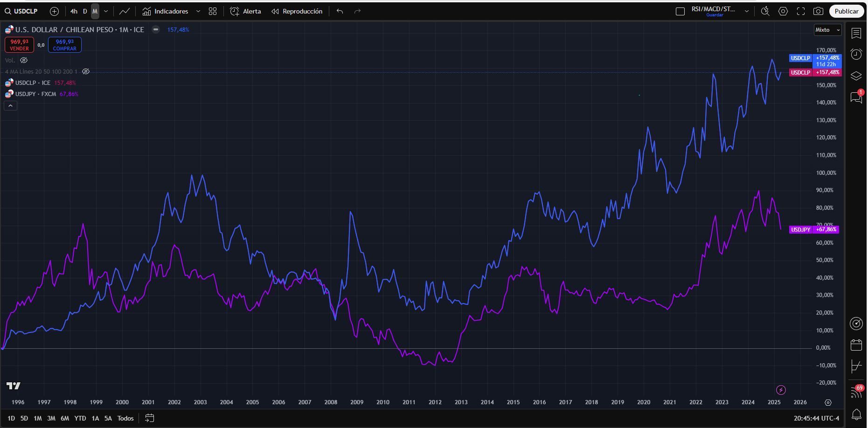868x428 pixels.
Task: Create an alert with Alerta button
Action: click(x=246, y=11)
